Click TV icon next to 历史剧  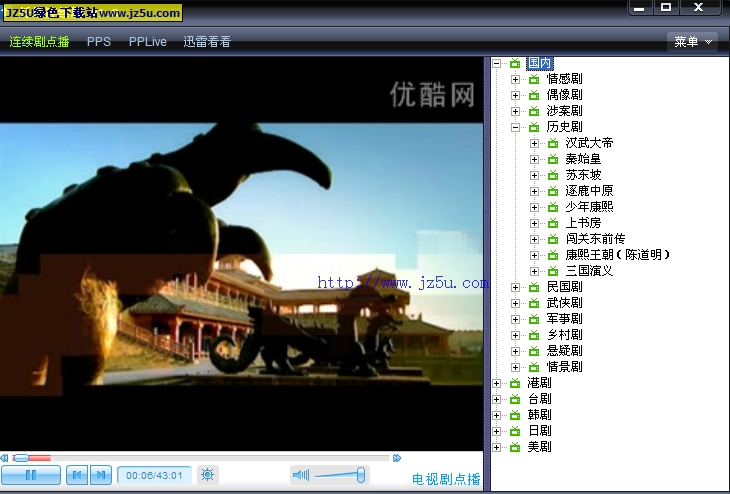click(534, 127)
